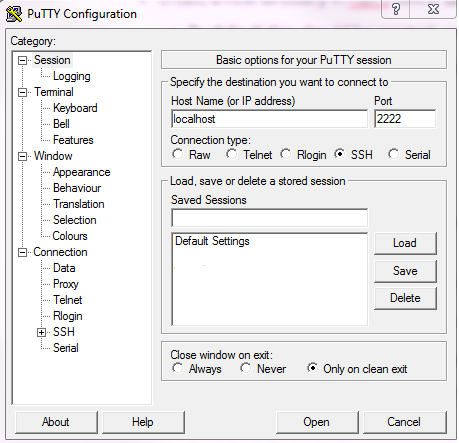The width and height of the screenshot is (459, 443).
Task: Select the Telnet connection type radio
Action: point(232,154)
